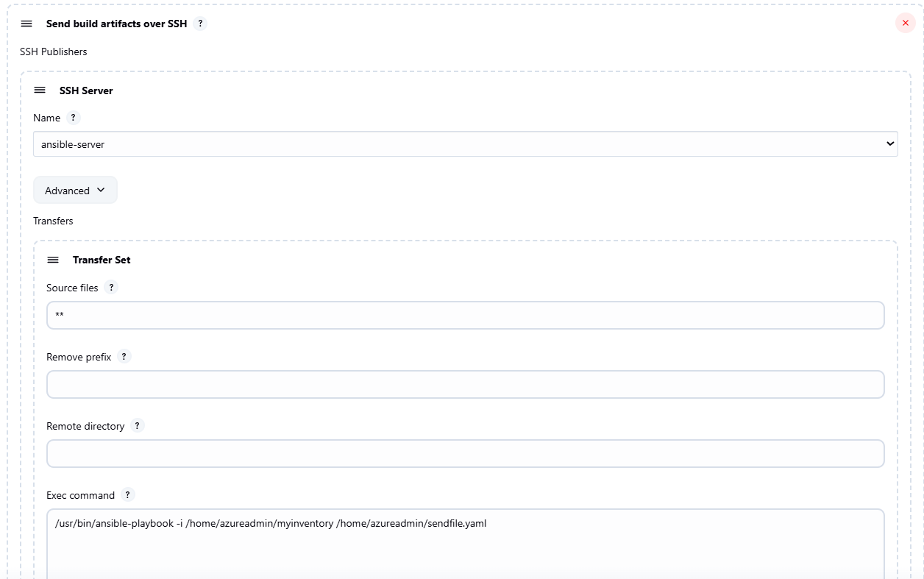Image resolution: width=924 pixels, height=579 pixels.
Task: Show help for the Name field
Action: 73,118
